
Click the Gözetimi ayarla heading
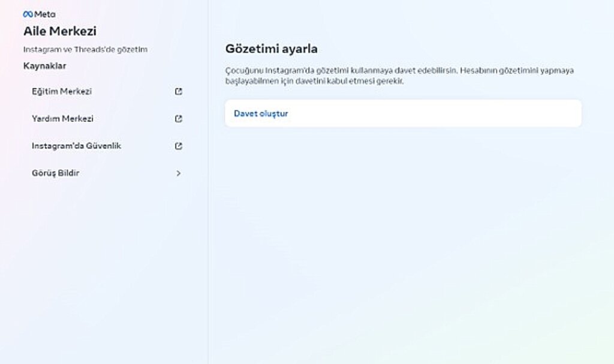(x=272, y=49)
